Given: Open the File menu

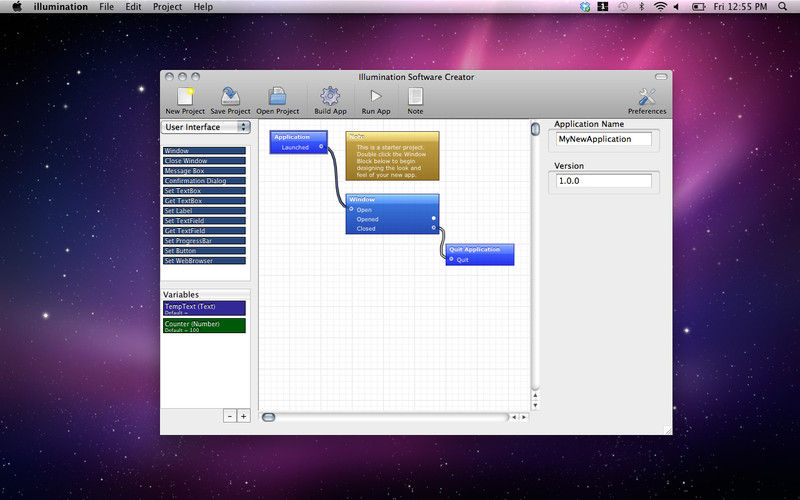Looking at the screenshot, I should [x=107, y=7].
